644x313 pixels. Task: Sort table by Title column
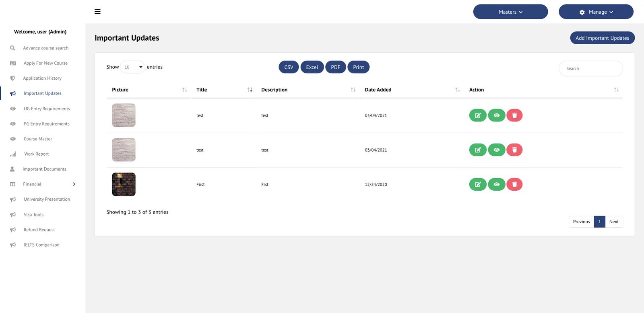point(223,90)
